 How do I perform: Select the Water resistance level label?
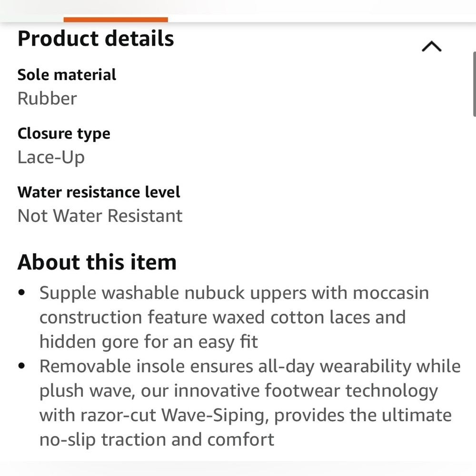pyautogui.click(x=99, y=192)
